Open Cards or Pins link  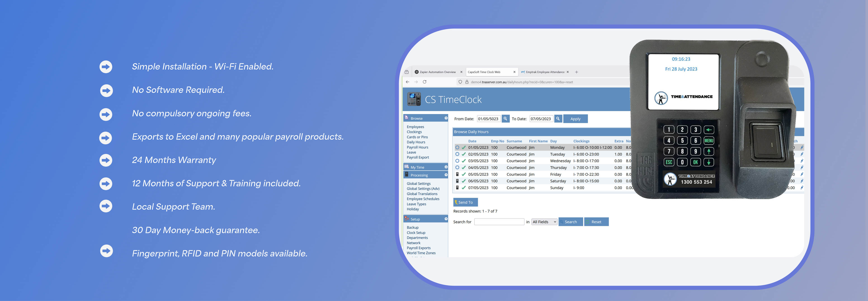[x=417, y=137]
